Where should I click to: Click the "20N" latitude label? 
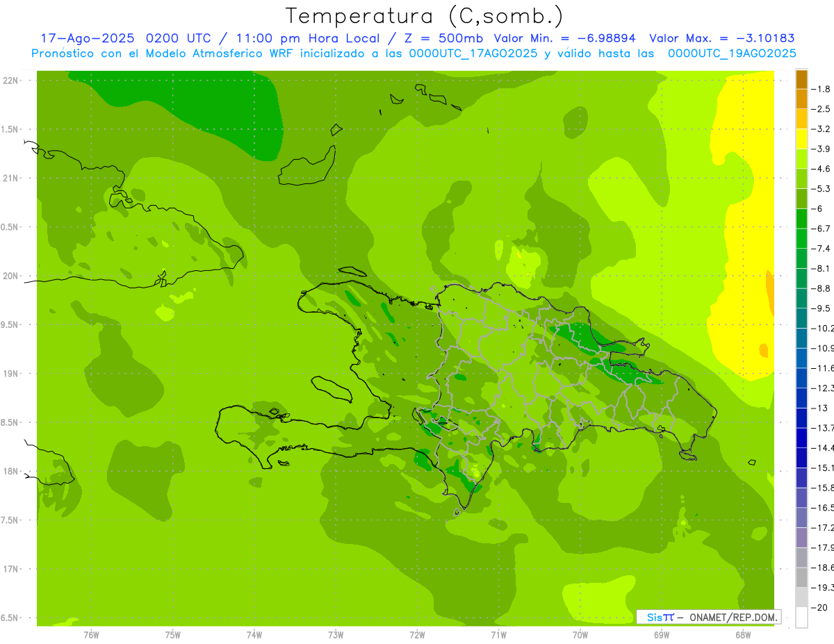pyautogui.click(x=12, y=276)
